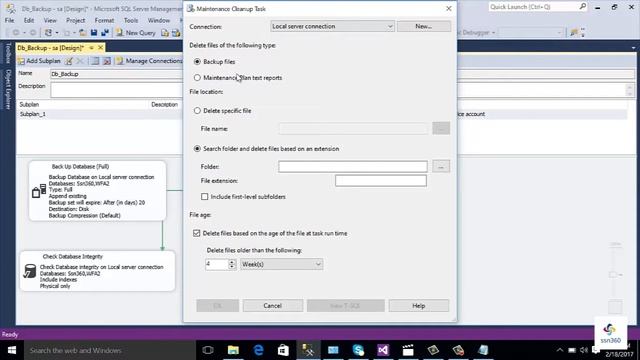
Task: Click the SQL Server Management Studio taskbar icon
Action: pyautogui.click(x=308, y=350)
